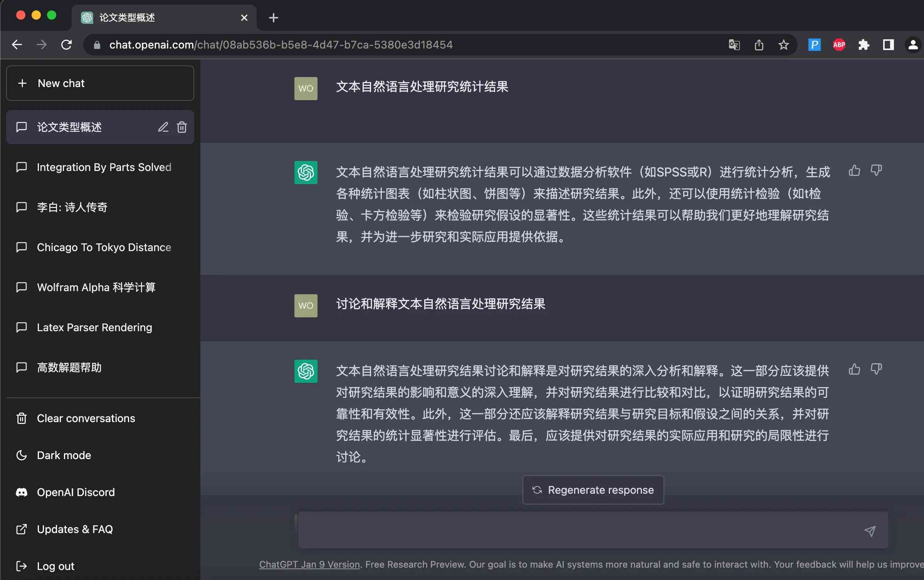This screenshot has width=924, height=580.
Task: Click the thumbs up icon on first response
Action: tap(855, 171)
